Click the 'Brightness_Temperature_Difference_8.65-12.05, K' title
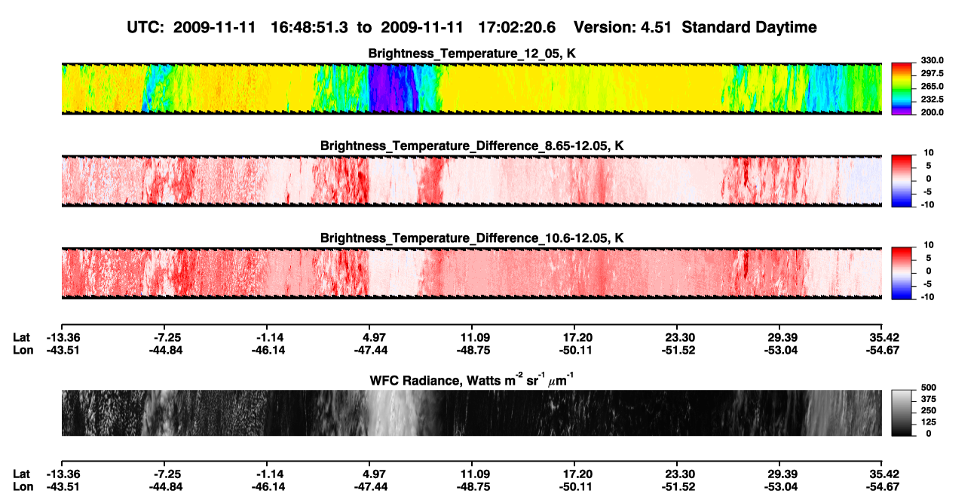This screenshot has width=980, height=503. pos(472,146)
